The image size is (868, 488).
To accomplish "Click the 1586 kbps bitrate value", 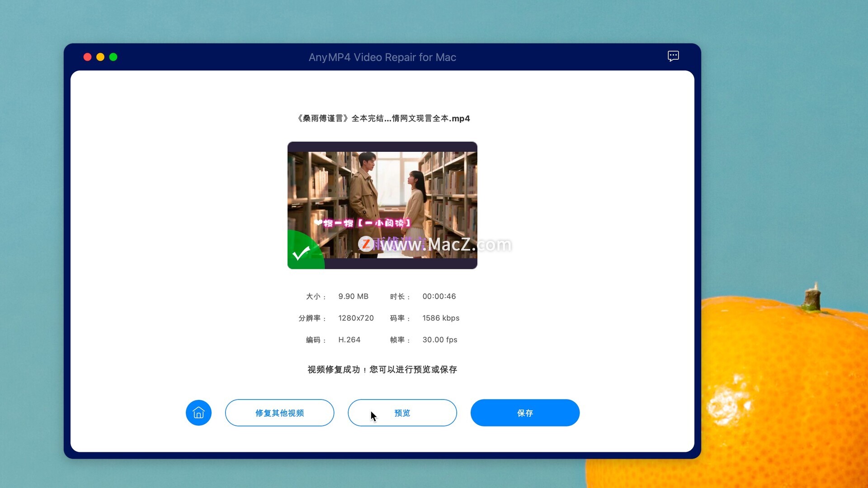I will pyautogui.click(x=441, y=318).
